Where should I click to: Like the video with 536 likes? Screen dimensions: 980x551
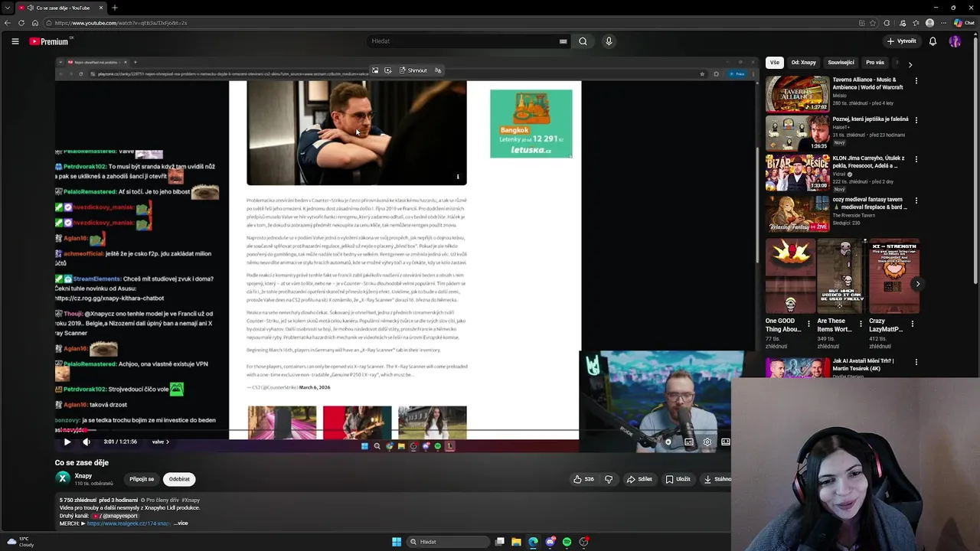(x=583, y=479)
